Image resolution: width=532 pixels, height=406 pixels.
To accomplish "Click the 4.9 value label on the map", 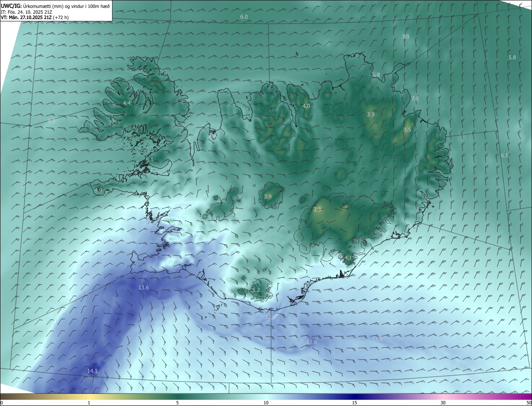I will tap(99, 191).
